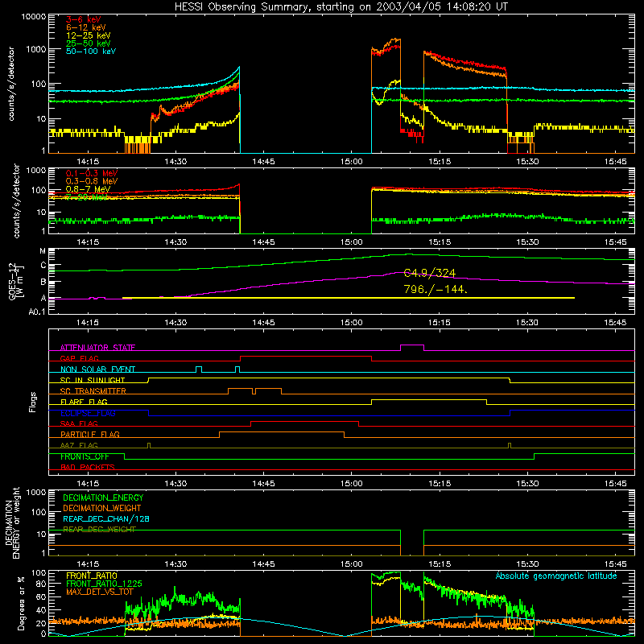The width and height of the screenshot is (644, 644).
Task: Click the dim flag label below PARTICLE_FLAG
Action: point(79,445)
